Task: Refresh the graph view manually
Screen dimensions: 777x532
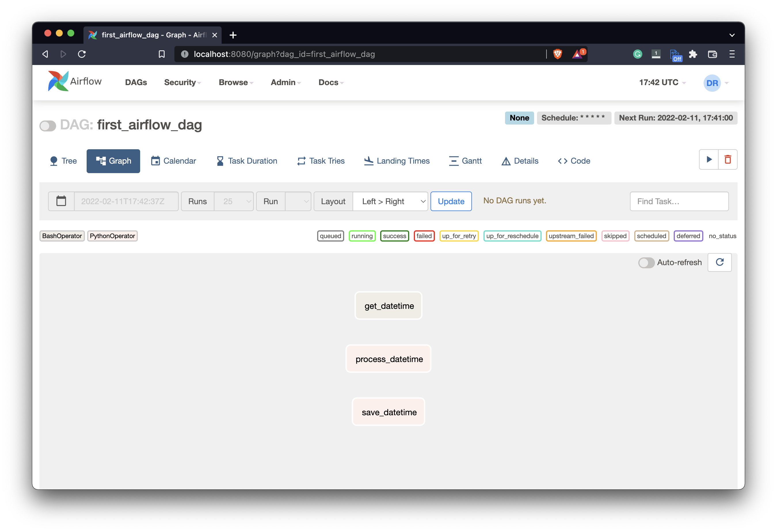Action: coord(720,262)
